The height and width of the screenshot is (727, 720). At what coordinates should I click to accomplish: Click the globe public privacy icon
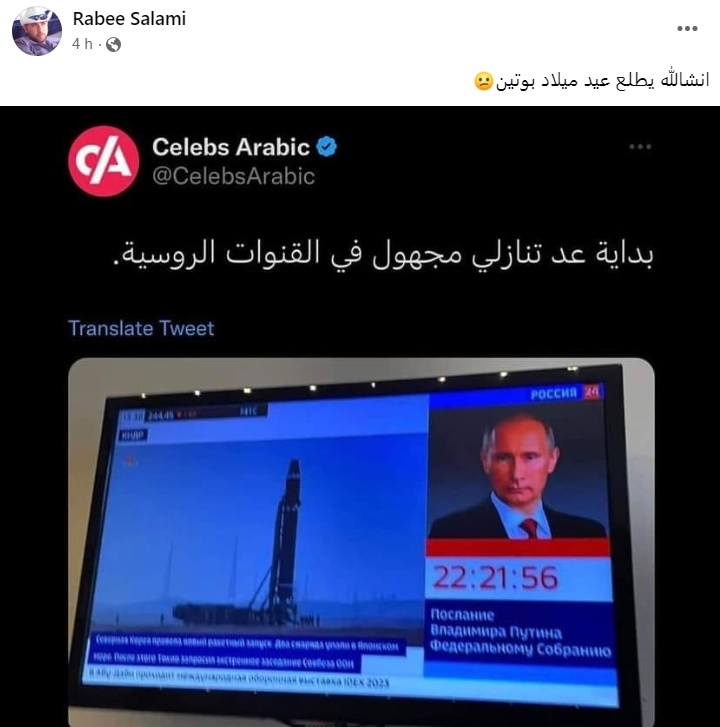[114, 44]
